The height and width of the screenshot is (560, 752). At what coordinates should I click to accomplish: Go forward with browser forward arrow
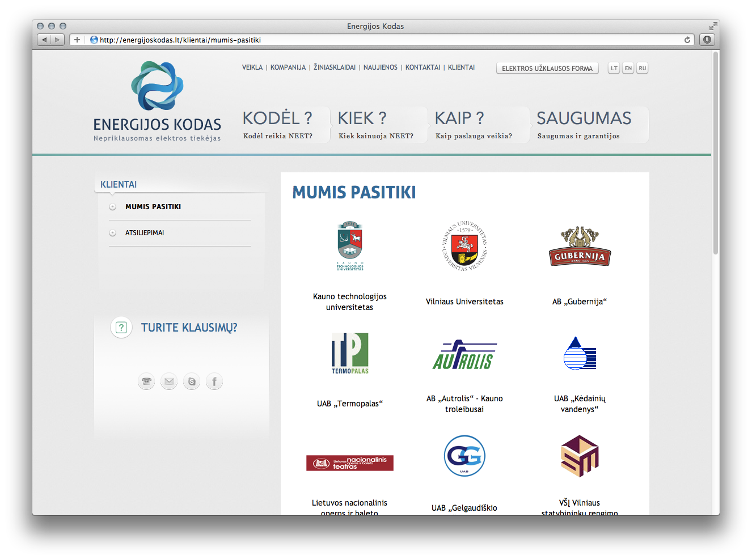click(57, 40)
